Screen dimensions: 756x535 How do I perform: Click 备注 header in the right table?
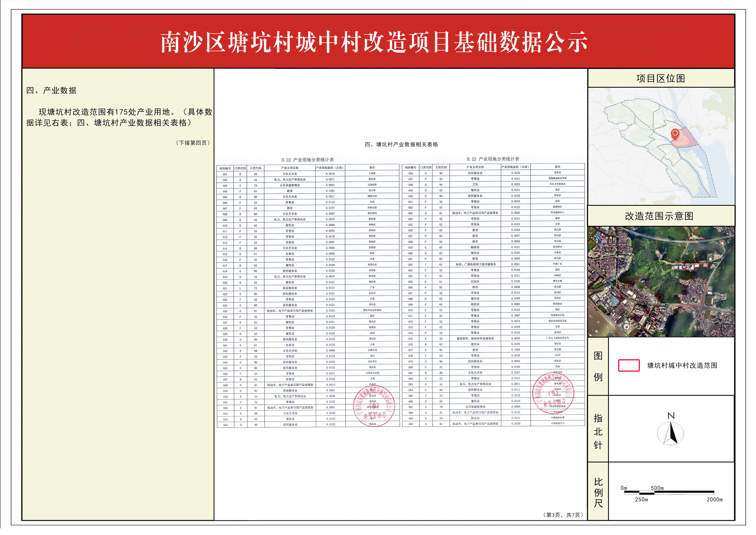click(x=557, y=167)
